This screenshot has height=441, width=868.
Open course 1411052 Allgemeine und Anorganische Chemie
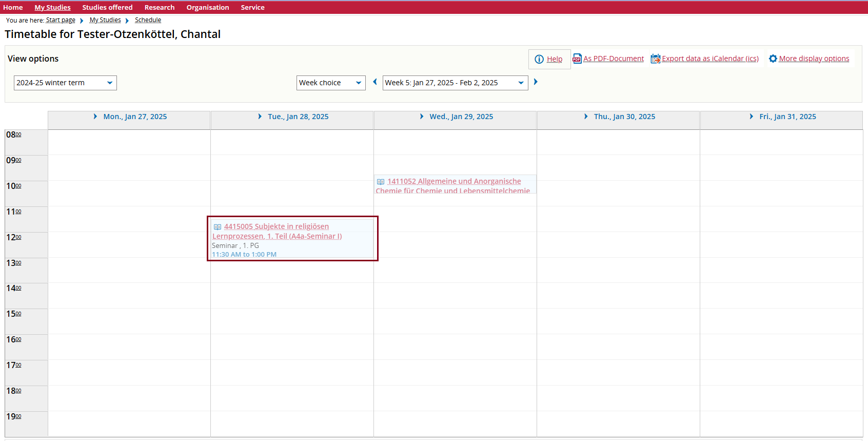point(453,185)
